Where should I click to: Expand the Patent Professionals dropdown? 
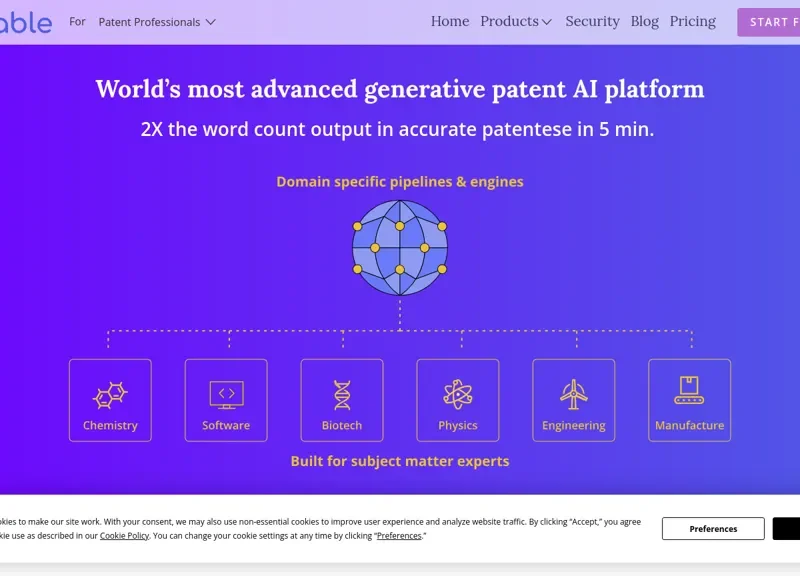157,22
